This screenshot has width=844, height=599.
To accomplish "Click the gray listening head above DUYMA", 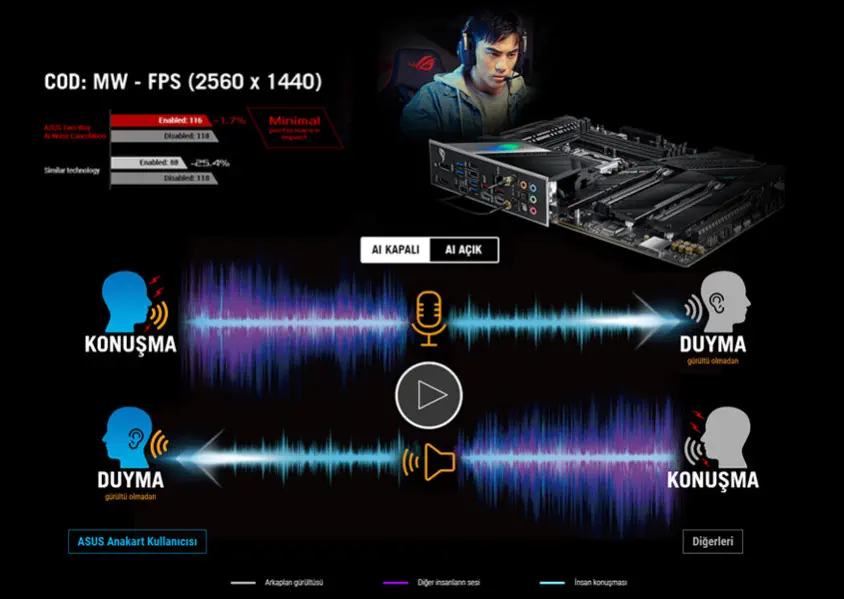I will (719, 301).
